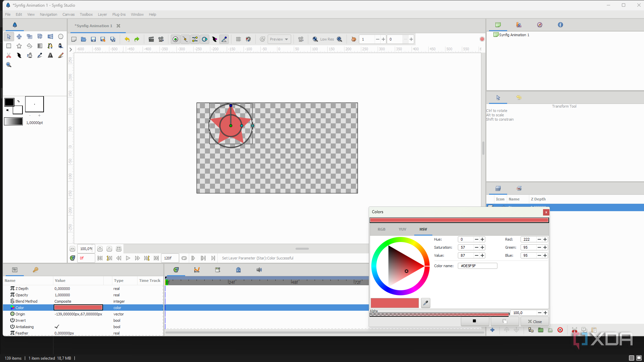Click the eyedropper in Colors dialog
This screenshot has width=644, height=362.
click(x=426, y=303)
